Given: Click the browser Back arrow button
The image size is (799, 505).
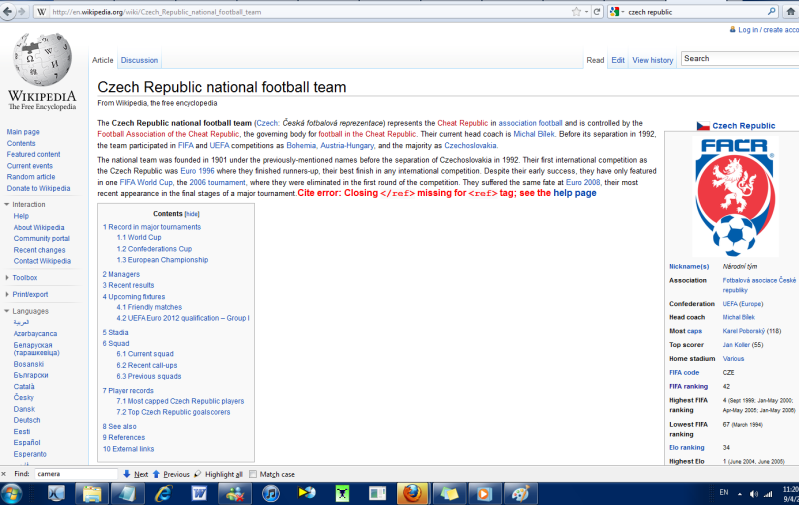Looking at the screenshot, I should coord(10,12).
